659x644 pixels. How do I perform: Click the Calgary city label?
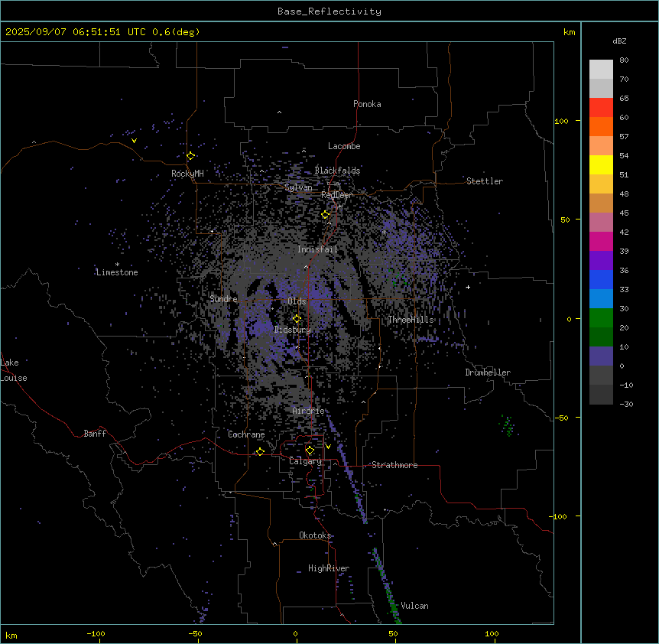pyautogui.click(x=306, y=461)
